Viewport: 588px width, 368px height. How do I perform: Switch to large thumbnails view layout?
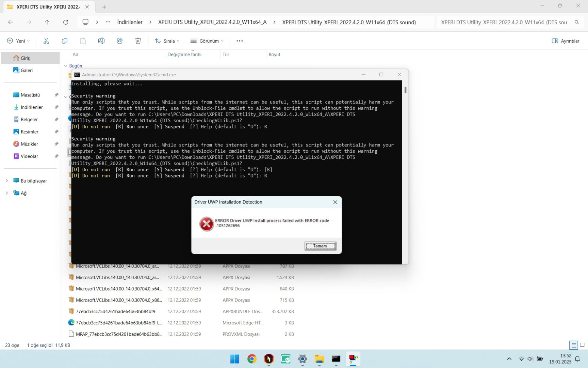(x=582, y=345)
